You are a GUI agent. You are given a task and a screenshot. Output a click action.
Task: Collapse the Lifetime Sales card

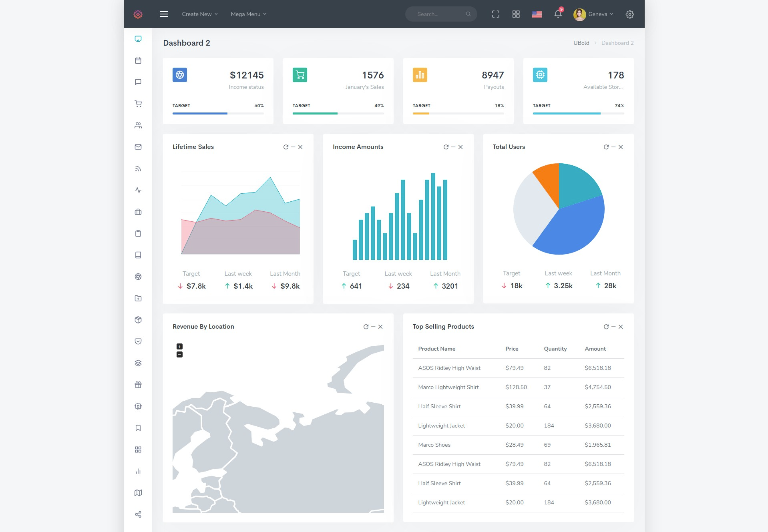[293, 147]
